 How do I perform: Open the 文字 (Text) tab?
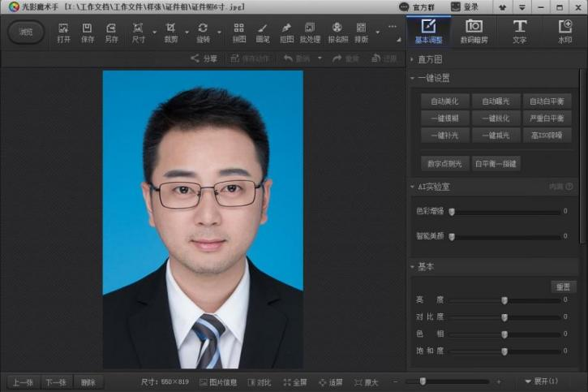pyautogui.click(x=520, y=32)
